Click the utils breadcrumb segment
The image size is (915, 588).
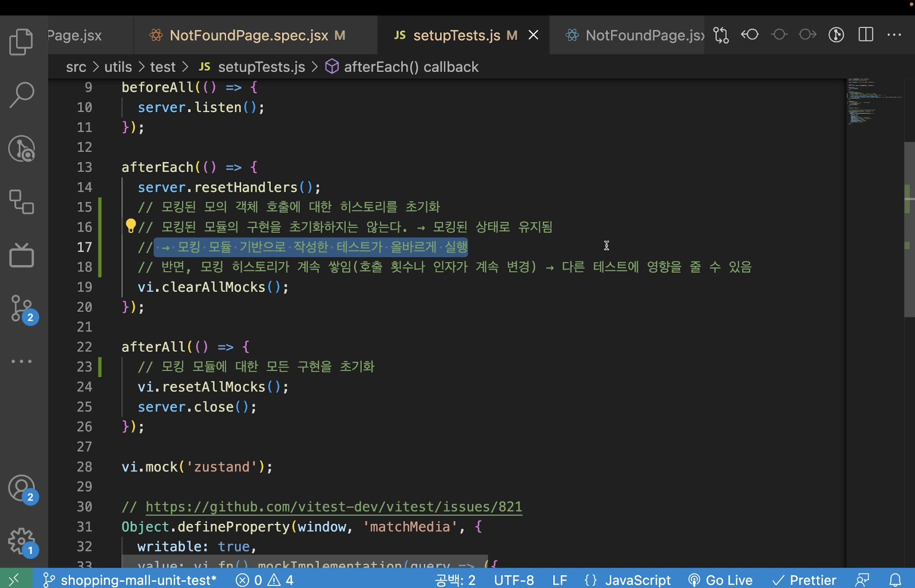click(118, 67)
